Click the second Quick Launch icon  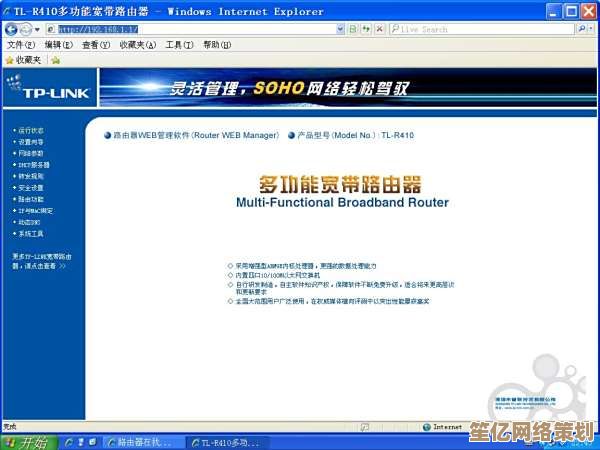tap(81, 443)
